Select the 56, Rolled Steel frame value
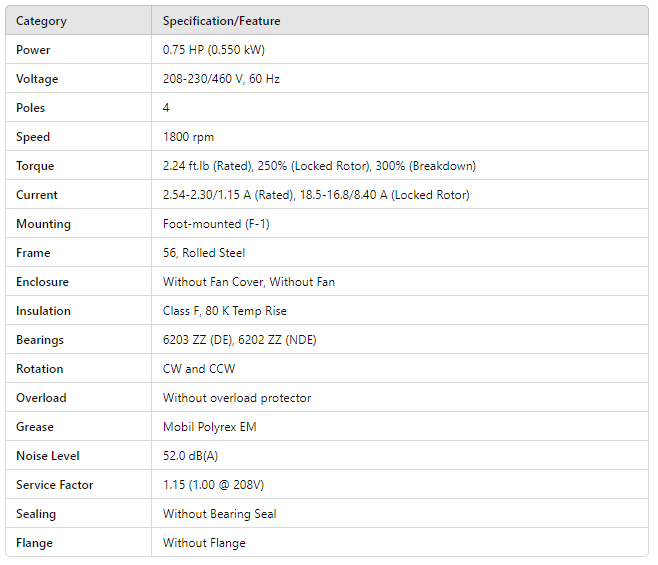Viewport: 658px width, 565px height. click(203, 253)
